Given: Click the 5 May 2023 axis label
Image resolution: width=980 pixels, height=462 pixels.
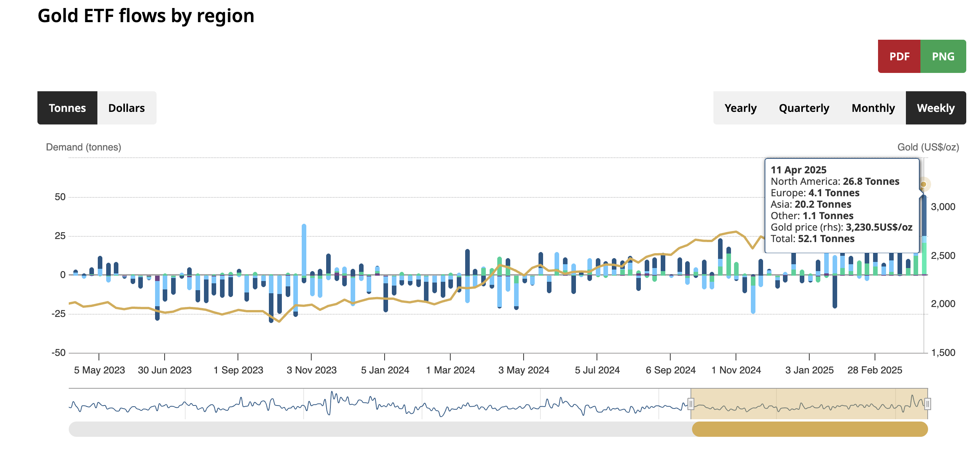Looking at the screenshot, I should click(99, 370).
